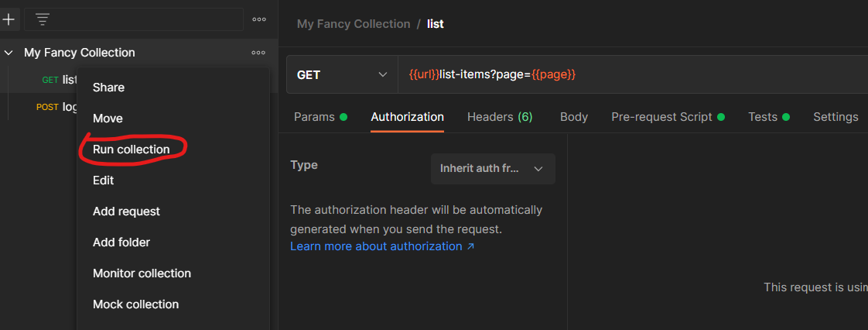Open Learn more about authorization link
868x330 pixels.
[x=382, y=246]
